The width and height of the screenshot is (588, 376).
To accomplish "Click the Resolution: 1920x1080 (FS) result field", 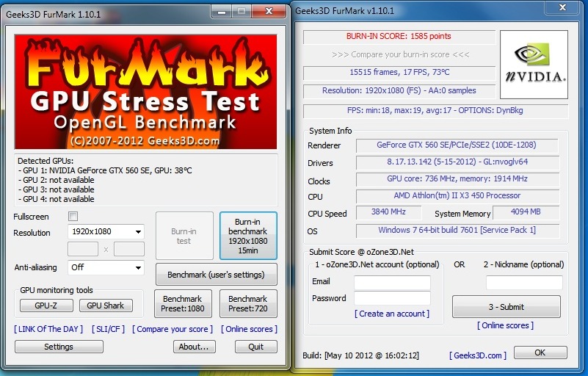I will 399,90.
